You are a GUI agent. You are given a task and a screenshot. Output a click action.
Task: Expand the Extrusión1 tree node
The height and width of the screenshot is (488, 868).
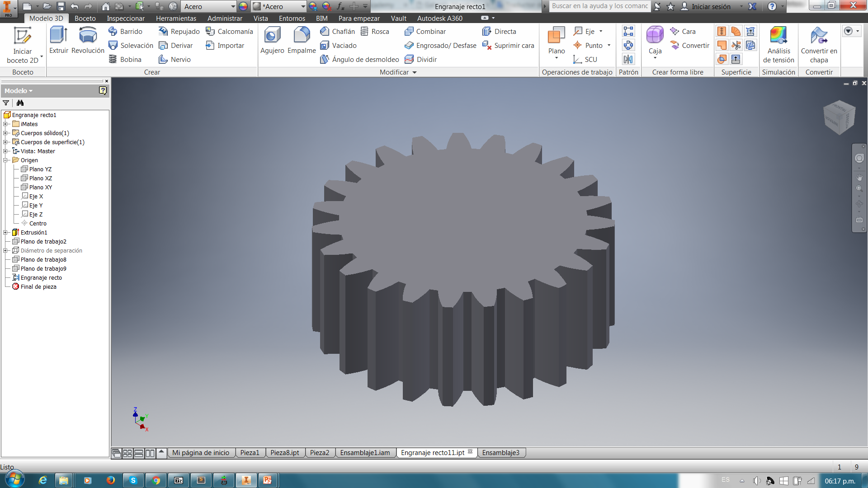click(5, 232)
